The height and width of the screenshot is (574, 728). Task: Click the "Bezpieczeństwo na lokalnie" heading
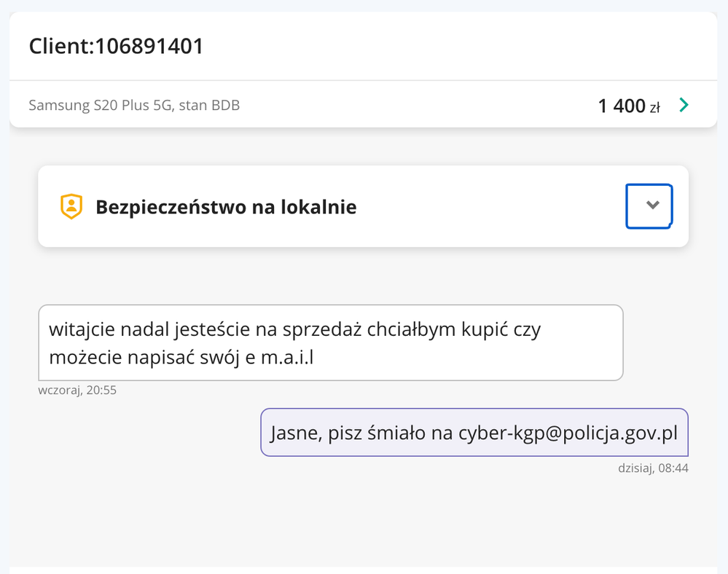tap(226, 207)
